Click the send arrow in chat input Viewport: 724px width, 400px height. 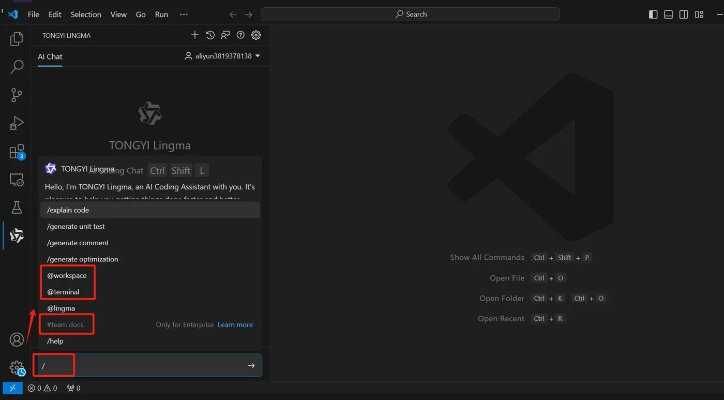click(x=251, y=366)
